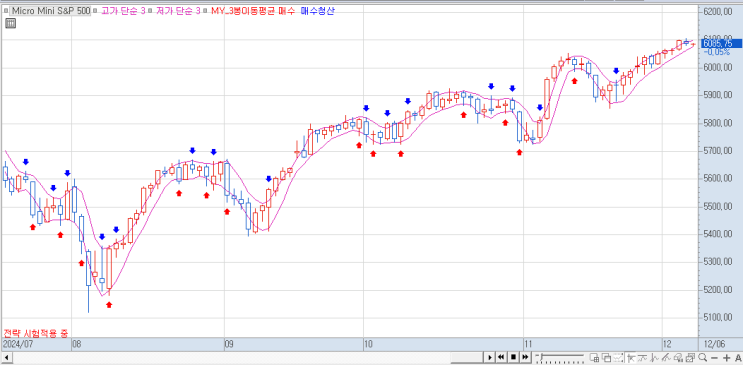Click the 5400.00 price axis label
743x365 pixels.
719,235
